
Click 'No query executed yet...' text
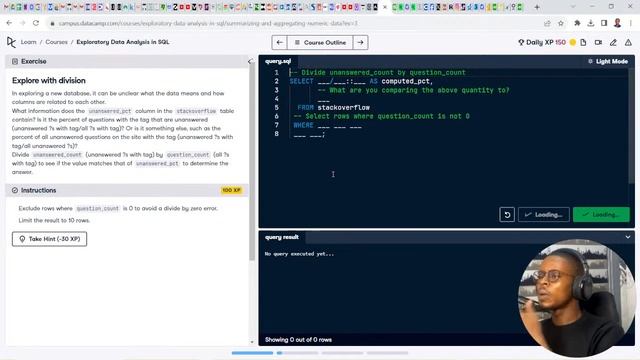pyautogui.click(x=299, y=254)
